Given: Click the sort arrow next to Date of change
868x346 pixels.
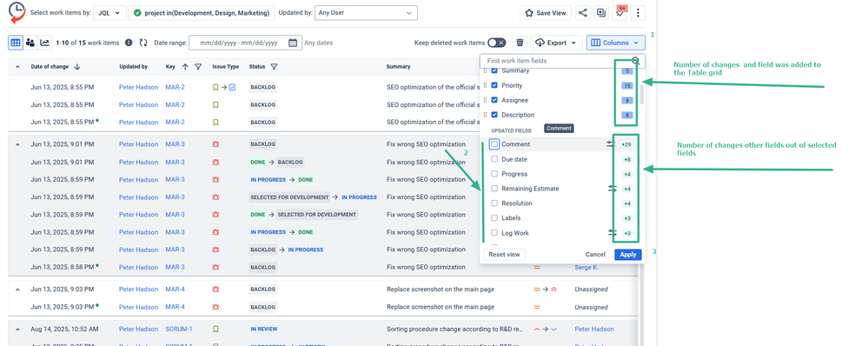Looking at the screenshot, I should click(x=77, y=66).
